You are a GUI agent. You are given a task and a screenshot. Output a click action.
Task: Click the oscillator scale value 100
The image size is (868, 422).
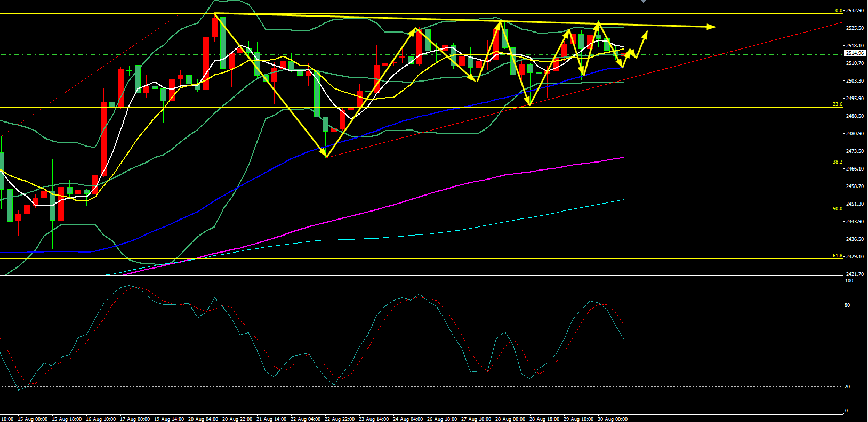(x=849, y=281)
